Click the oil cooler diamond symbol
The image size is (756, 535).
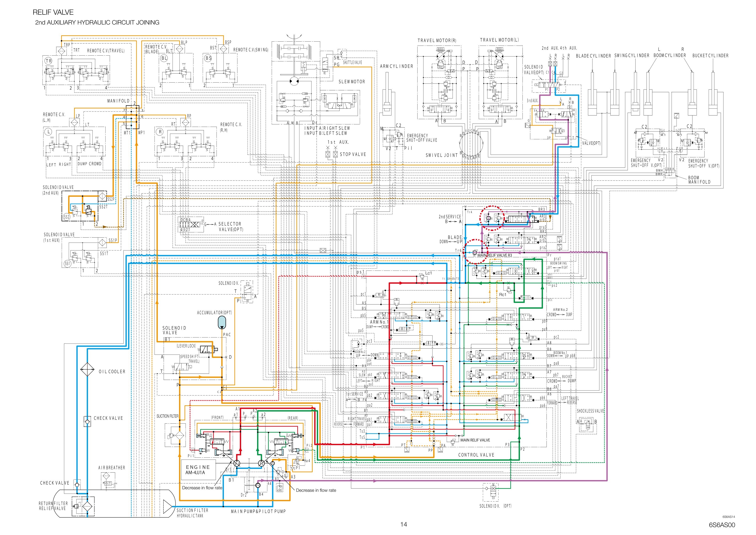coord(87,370)
